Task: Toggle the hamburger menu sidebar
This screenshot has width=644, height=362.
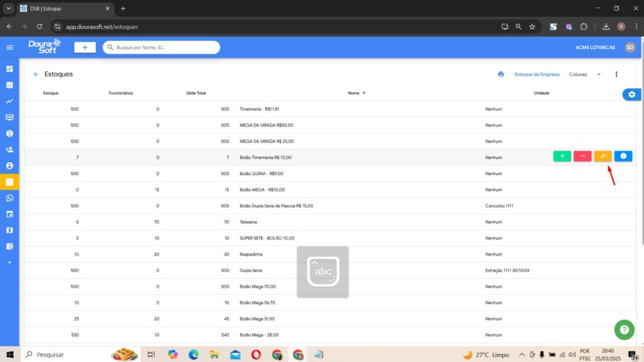Action: point(9,47)
